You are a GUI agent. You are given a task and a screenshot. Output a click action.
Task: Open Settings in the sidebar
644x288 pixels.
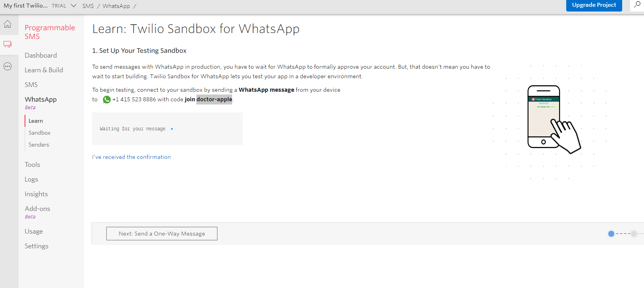coord(37,246)
